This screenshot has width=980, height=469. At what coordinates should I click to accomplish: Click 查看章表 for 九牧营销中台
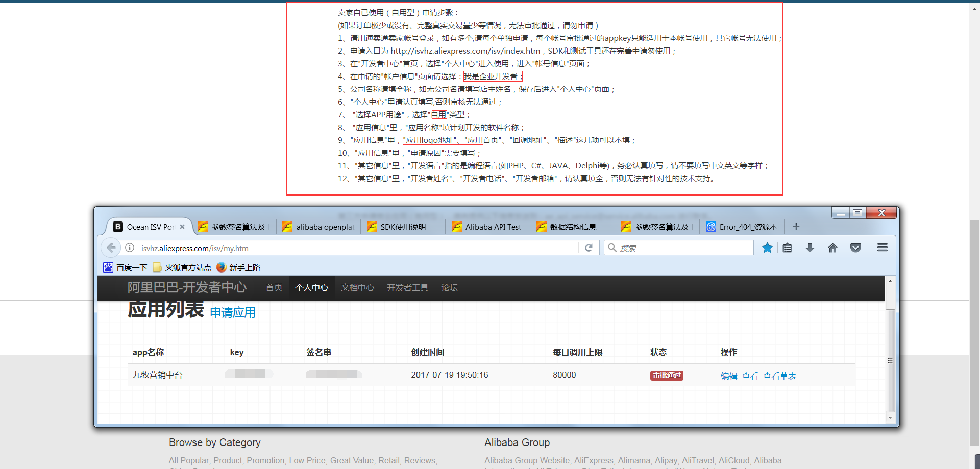pos(779,376)
